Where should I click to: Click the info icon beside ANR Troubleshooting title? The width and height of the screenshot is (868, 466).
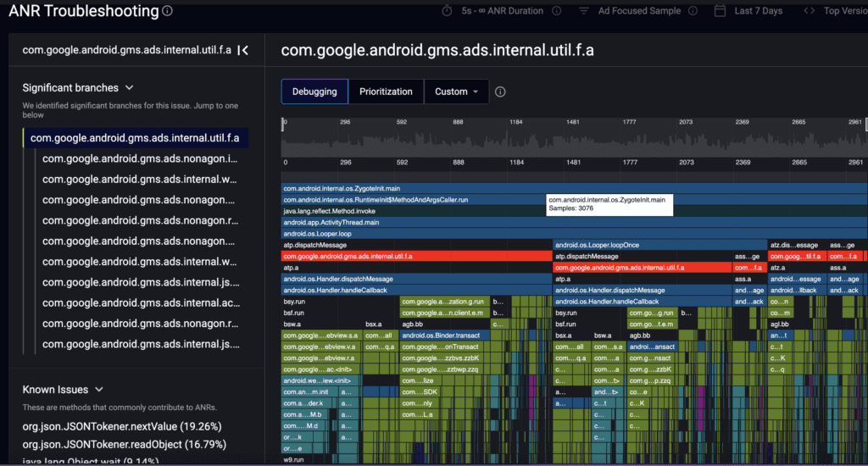pos(167,10)
